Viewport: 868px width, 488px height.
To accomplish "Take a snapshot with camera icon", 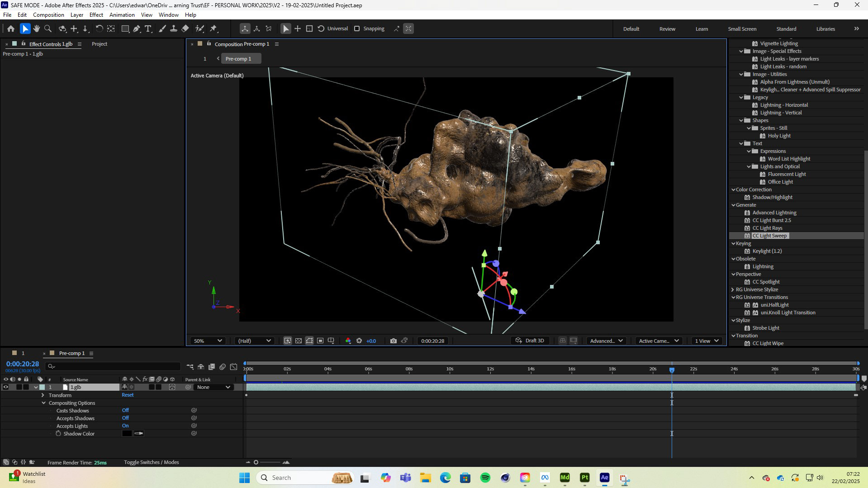I will (394, 341).
